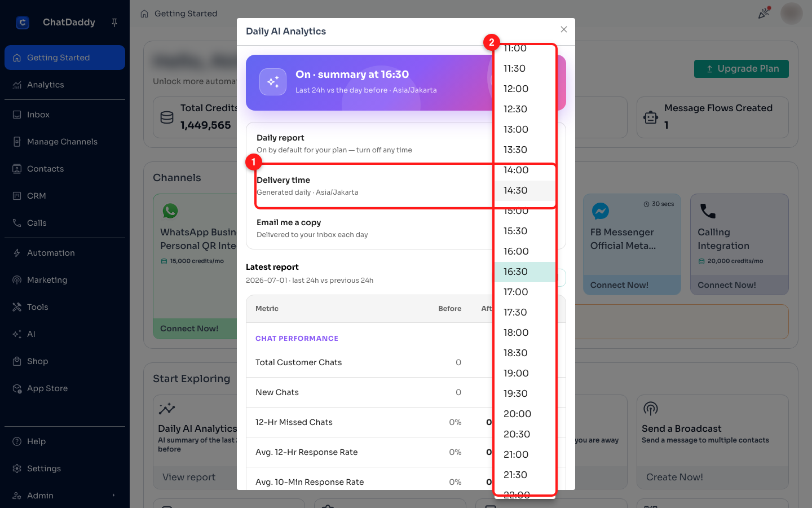Expand the Admin submenu arrow
Image resolution: width=812 pixels, height=508 pixels.
point(113,496)
